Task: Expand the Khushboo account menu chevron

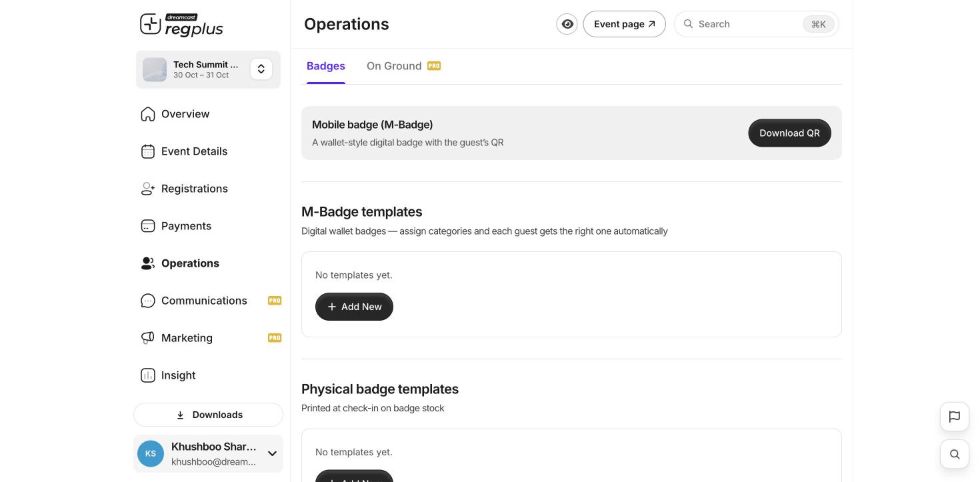Action: coord(272,454)
